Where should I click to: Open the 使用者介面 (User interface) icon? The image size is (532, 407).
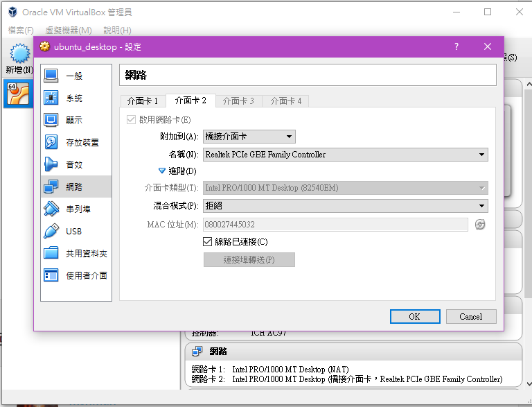click(51, 275)
